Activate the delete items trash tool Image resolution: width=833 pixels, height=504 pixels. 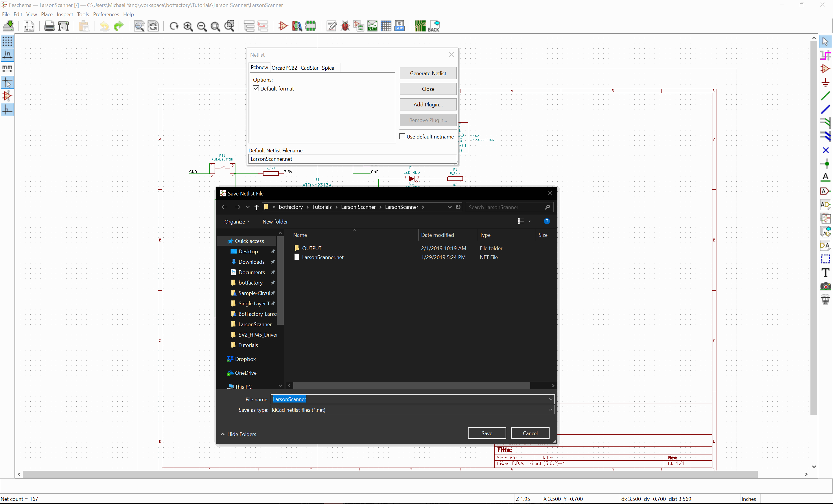pyautogui.click(x=826, y=300)
